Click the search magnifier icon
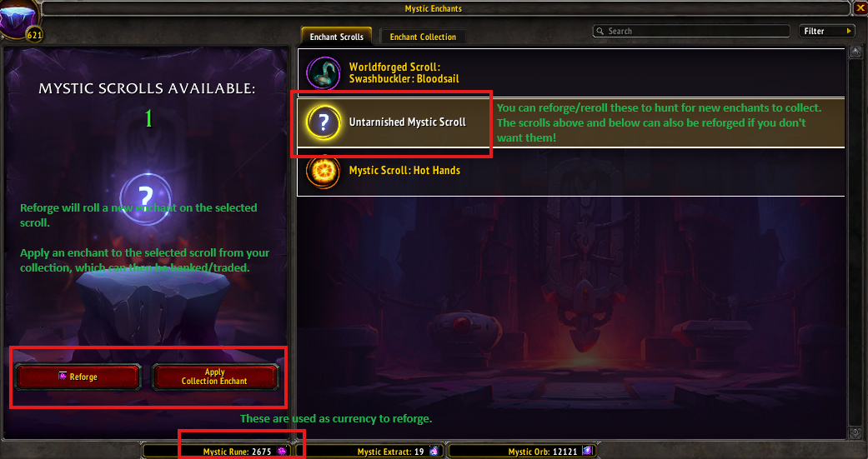The image size is (868, 459). tap(600, 32)
